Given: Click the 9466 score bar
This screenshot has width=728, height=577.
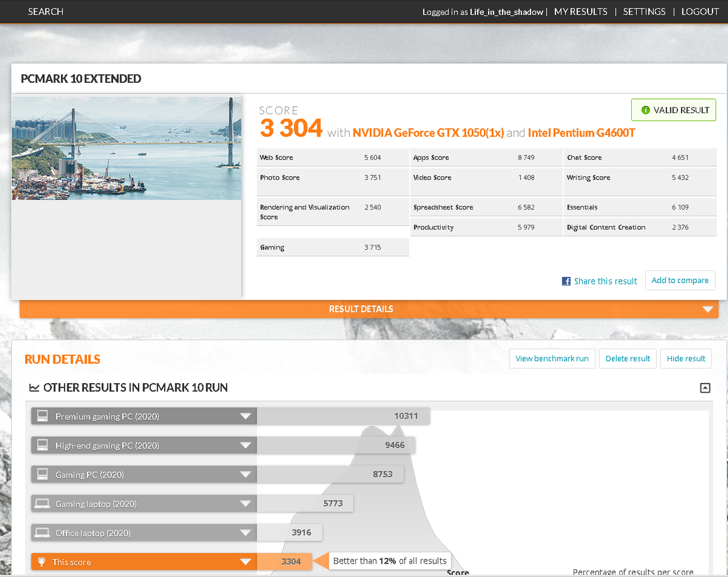Looking at the screenshot, I should pyautogui.click(x=336, y=445).
